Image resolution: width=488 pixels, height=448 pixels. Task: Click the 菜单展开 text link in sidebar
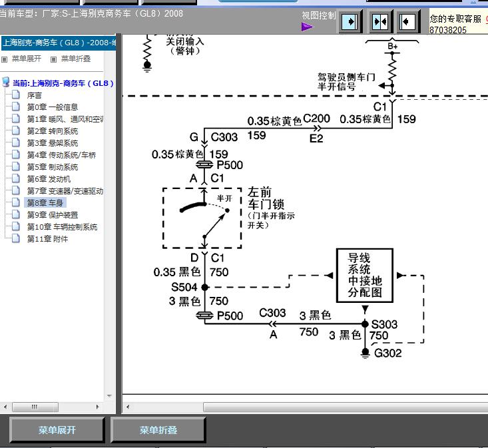pos(27,59)
